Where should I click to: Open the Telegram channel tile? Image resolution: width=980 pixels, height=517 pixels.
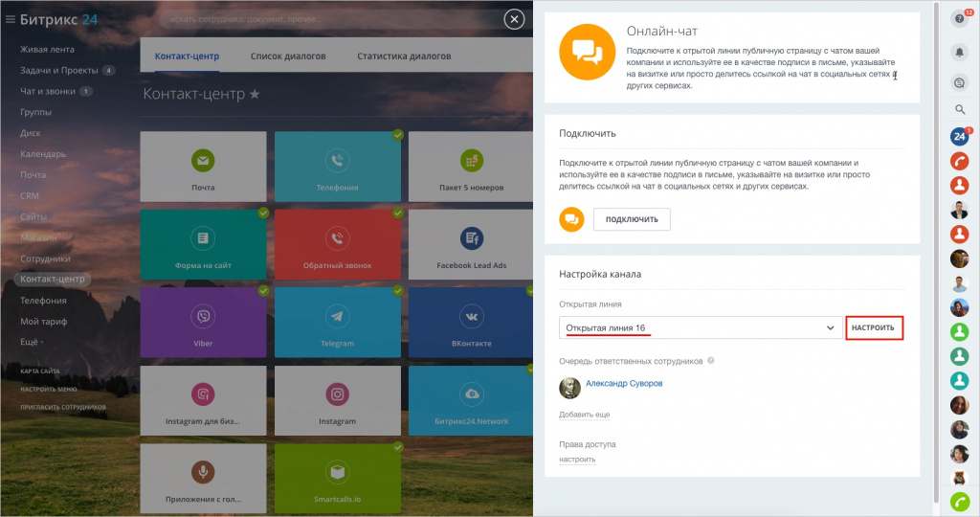(x=338, y=323)
